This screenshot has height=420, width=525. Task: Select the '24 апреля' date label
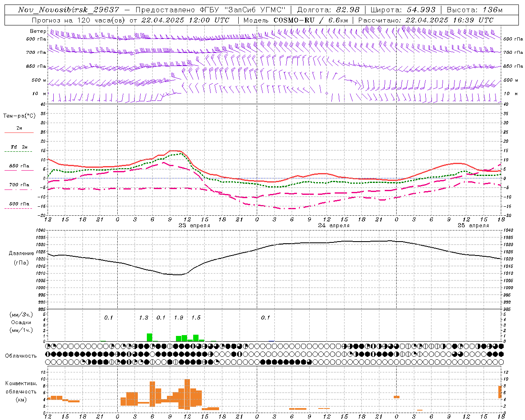click(x=334, y=226)
